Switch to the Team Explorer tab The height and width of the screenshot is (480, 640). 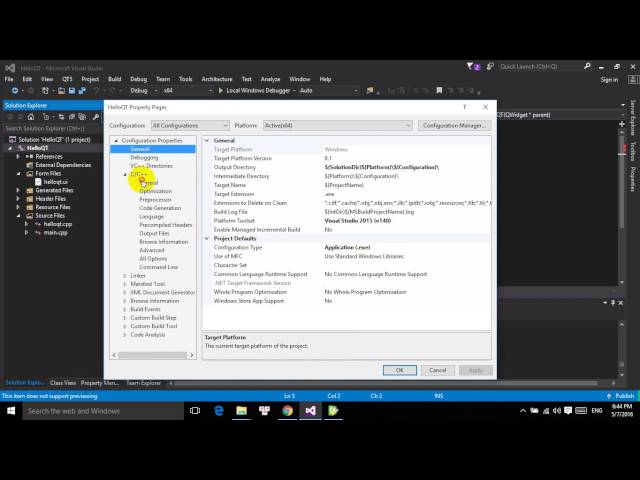point(143,383)
